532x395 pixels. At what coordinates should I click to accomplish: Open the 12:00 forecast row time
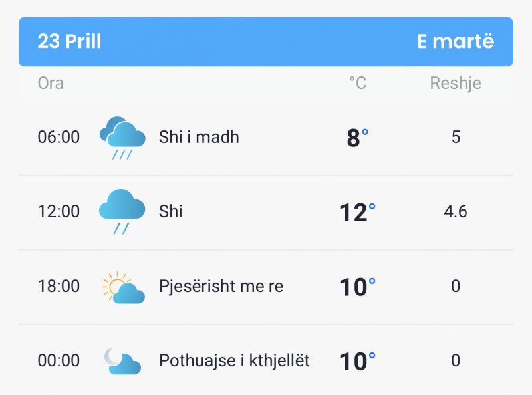[59, 211]
